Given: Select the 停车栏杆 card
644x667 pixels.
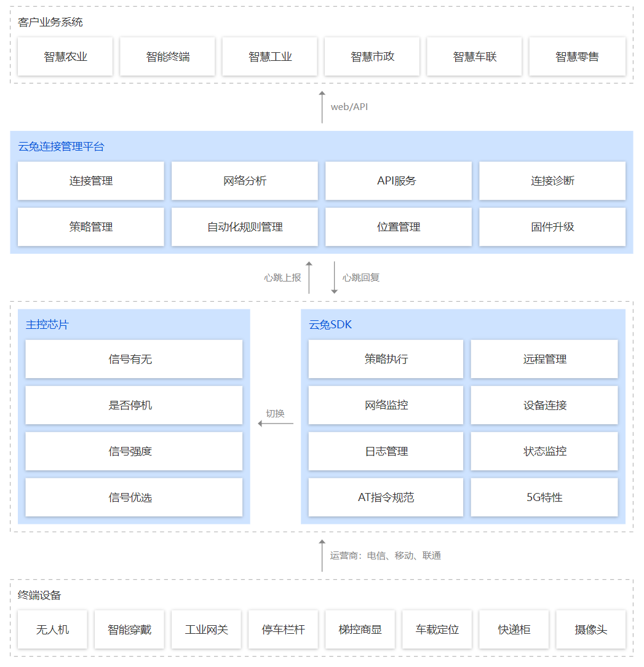Looking at the screenshot, I should click(x=283, y=630).
